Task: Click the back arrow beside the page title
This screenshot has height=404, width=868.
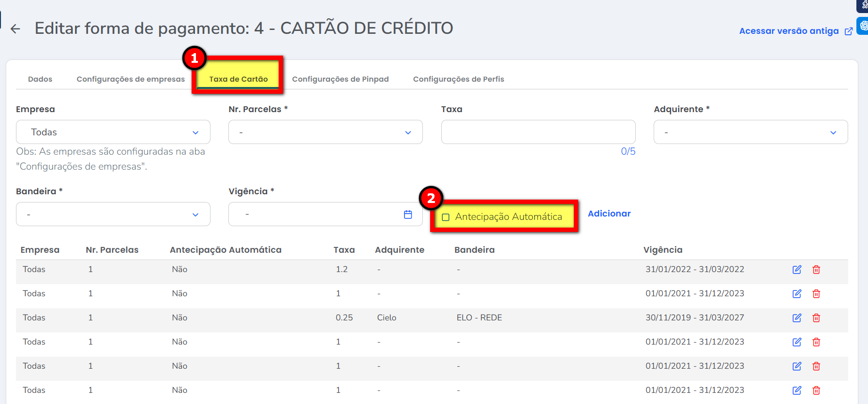Action: pyautogui.click(x=15, y=29)
